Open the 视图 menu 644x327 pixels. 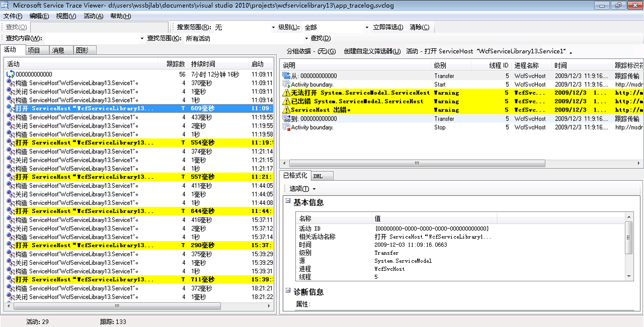tap(66, 16)
